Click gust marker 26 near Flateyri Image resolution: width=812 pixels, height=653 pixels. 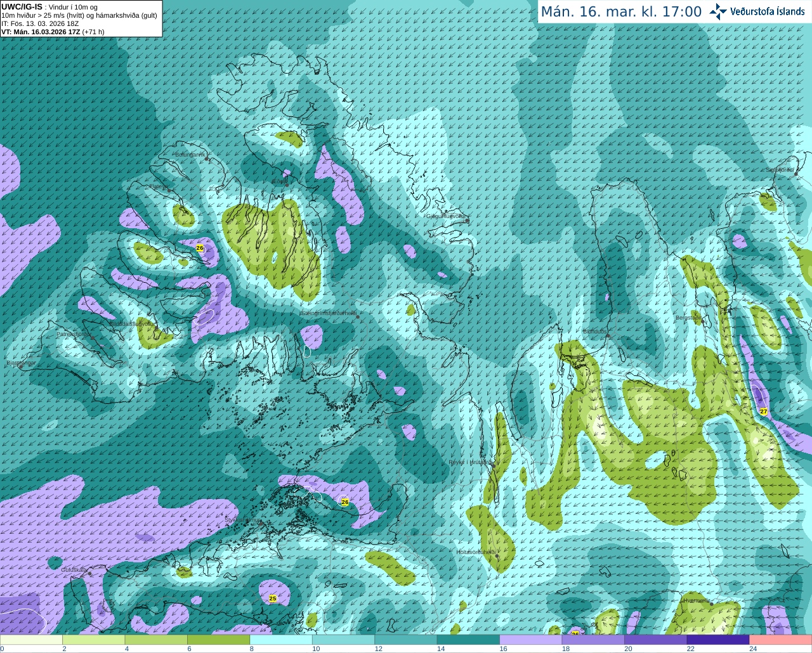[200, 248]
